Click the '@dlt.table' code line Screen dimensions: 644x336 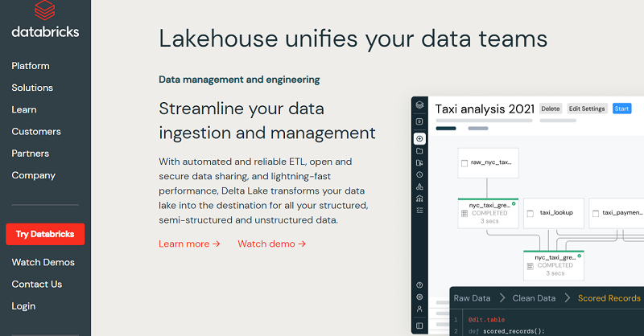(x=486, y=320)
